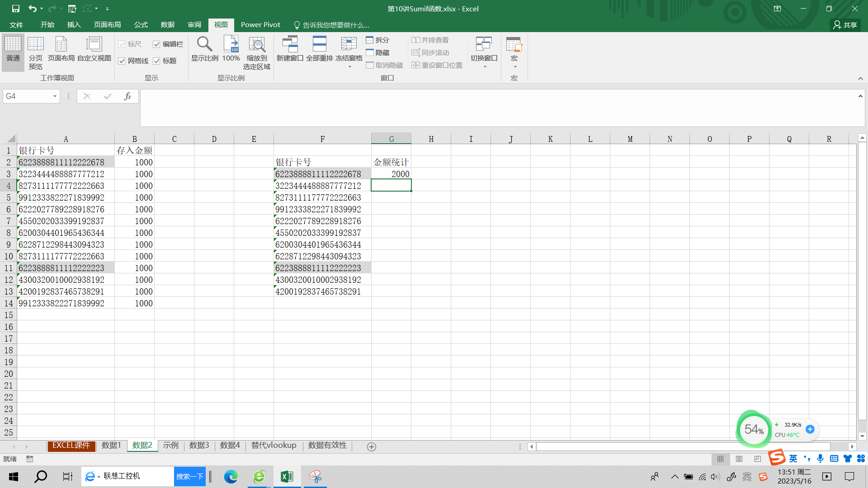Click the macro recording icon in status bar

(x=30, y=459)
